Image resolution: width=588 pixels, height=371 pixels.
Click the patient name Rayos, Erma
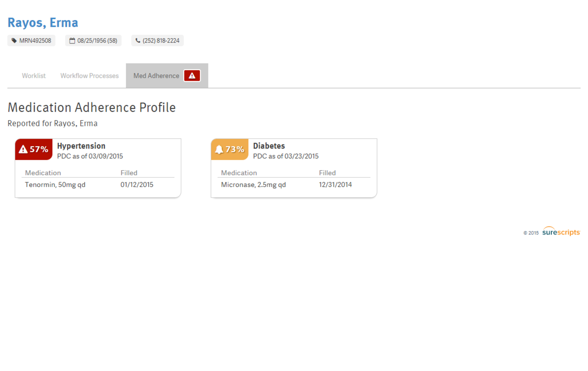tap(43, 22)
